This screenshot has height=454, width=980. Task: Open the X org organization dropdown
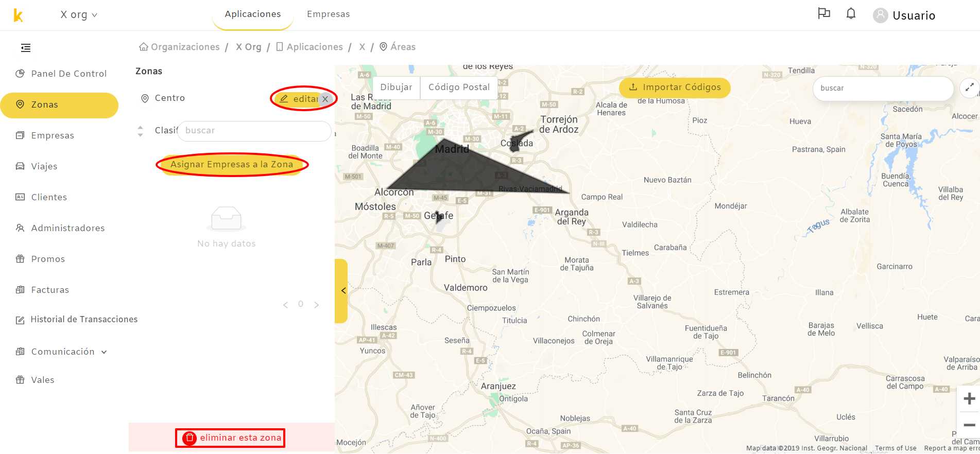(79, 15)
